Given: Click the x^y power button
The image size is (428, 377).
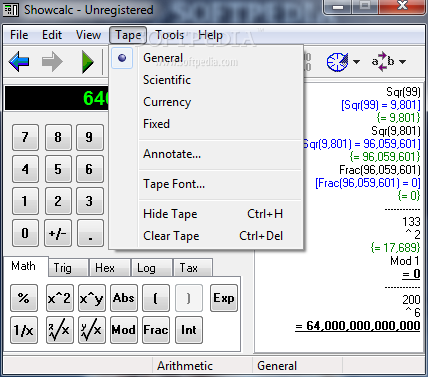Looking at the screenshot, I should pos(92,298).
